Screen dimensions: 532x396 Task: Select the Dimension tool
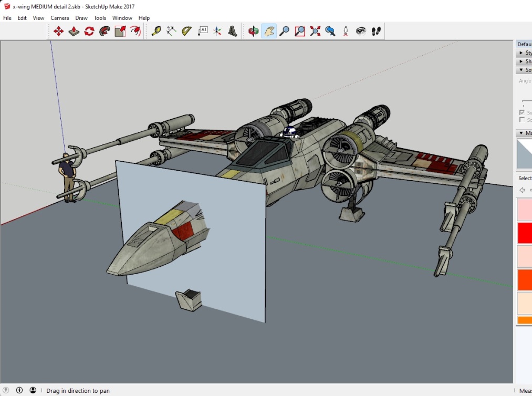171,31
